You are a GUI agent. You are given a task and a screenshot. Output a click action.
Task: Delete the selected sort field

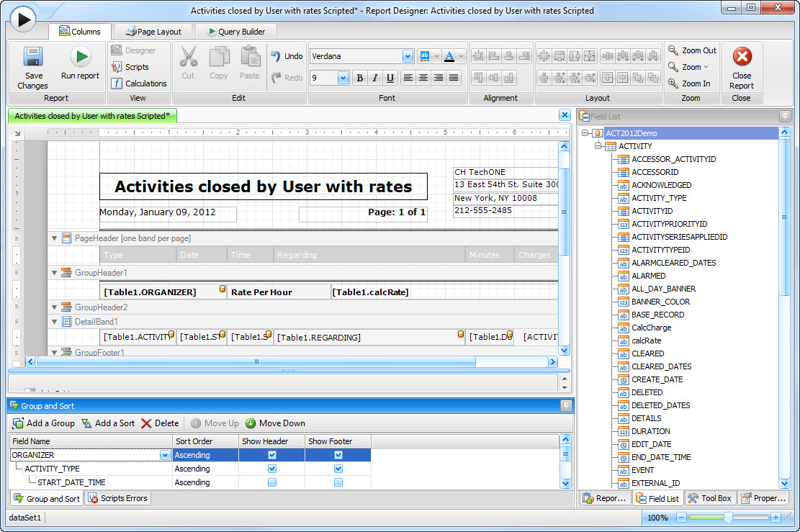pyautogui.click(x=160, y=423)
